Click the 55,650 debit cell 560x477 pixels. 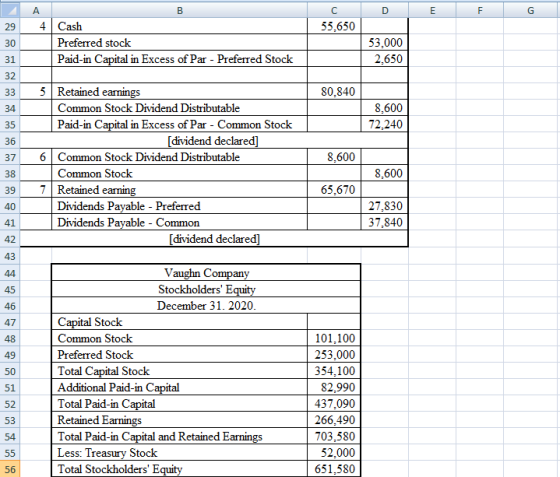tap(334, 26)
